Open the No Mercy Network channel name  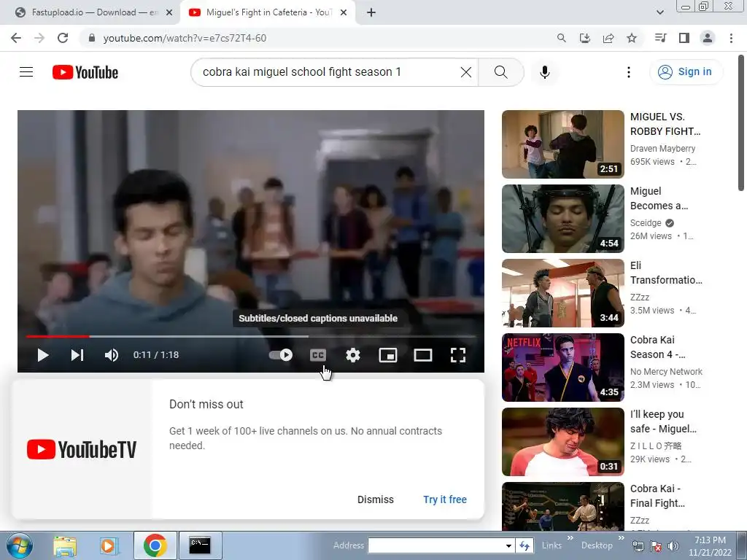666,371
